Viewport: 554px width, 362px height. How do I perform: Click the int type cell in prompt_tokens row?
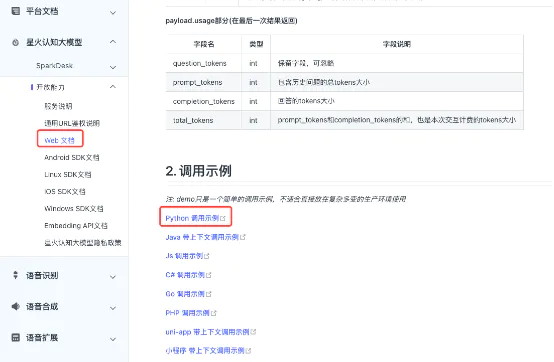click(x=256, y=82)
